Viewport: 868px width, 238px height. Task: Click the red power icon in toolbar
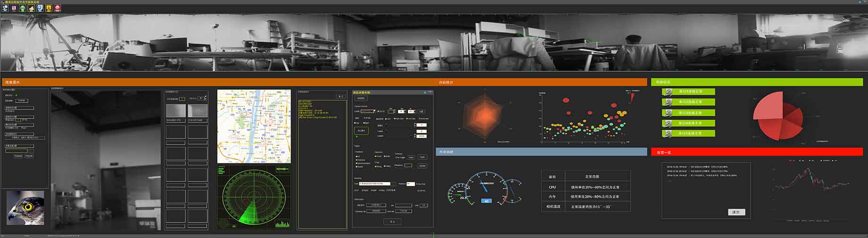coord(58,8)
